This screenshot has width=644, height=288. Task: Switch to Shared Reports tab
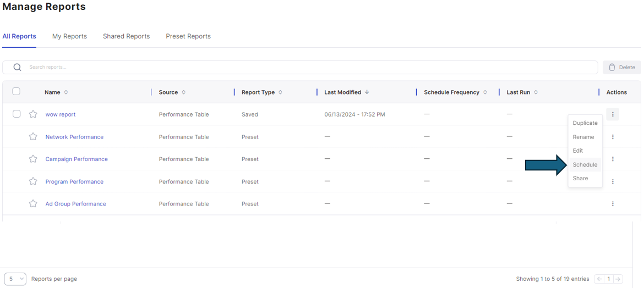tap(127, 36)
